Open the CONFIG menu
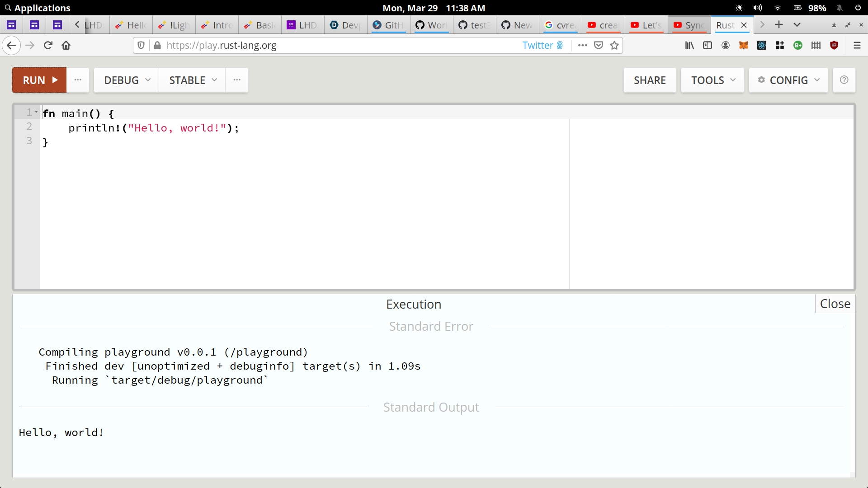 pos(788,80)
